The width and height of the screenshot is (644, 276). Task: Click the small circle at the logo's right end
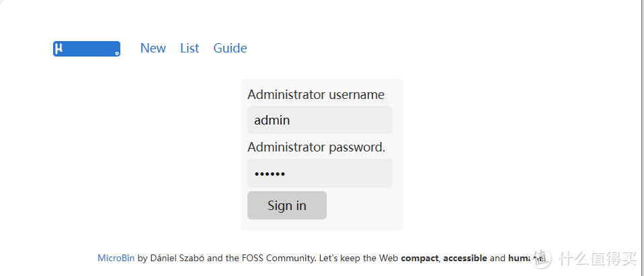tap(117, 53)
